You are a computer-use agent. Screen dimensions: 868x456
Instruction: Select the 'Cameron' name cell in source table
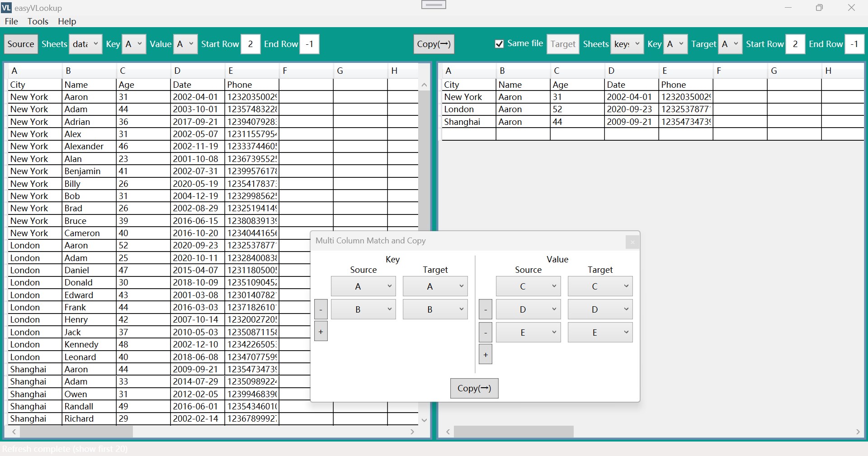click(x=89, y=233)
